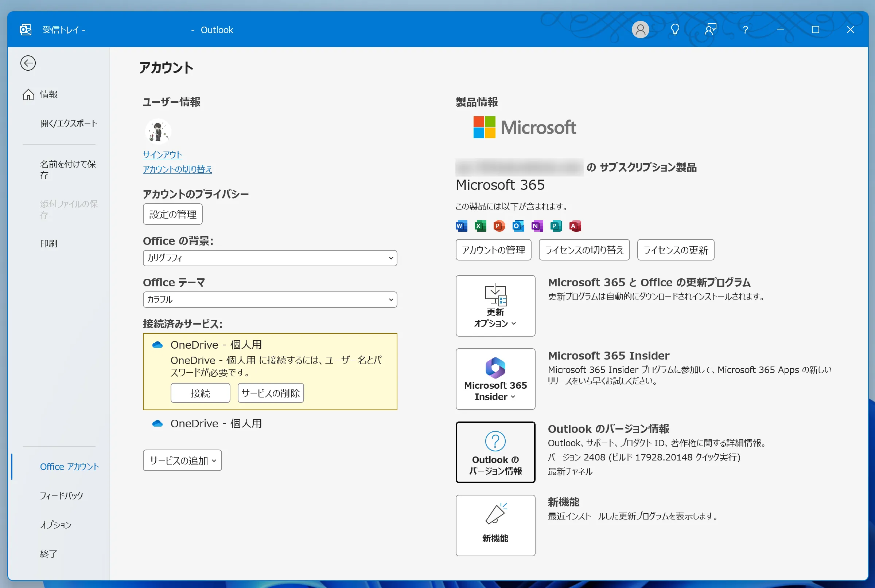Click the back arrow to exit Backstage

pos(28,63)
